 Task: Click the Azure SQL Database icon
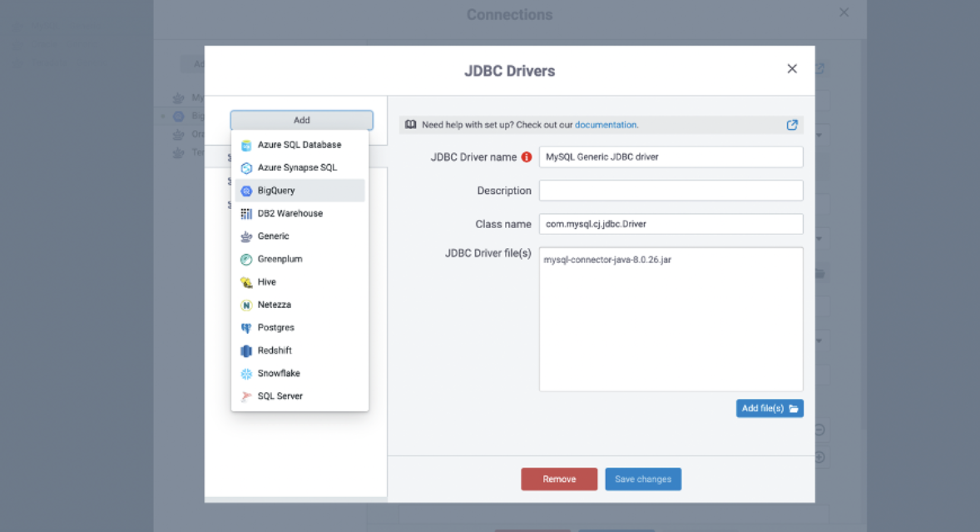pyautogui.click(x=246, y=145)
